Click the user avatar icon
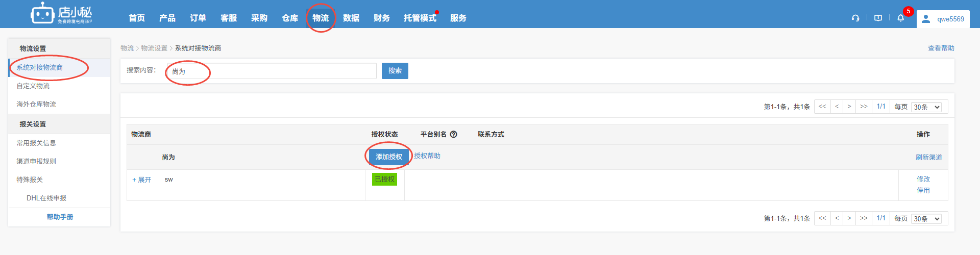Screen dimensions: 980x255 [926, 19]
